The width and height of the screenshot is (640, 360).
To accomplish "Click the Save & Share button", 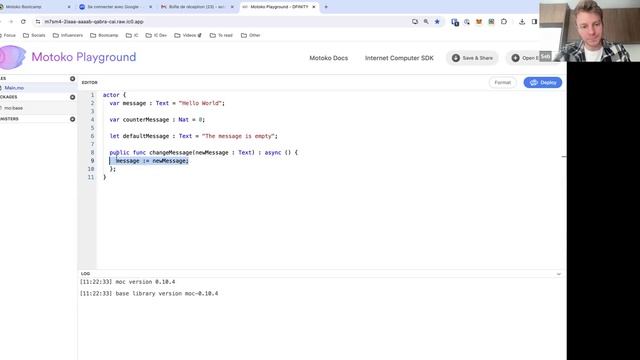I will pos(472,58).
